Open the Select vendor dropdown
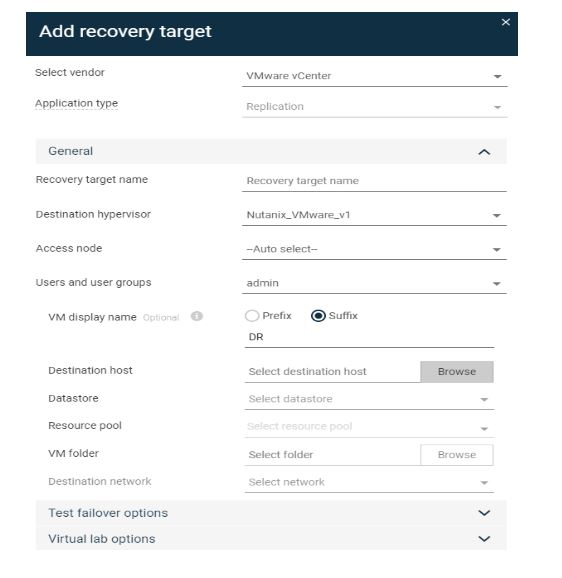 point(374,76)
